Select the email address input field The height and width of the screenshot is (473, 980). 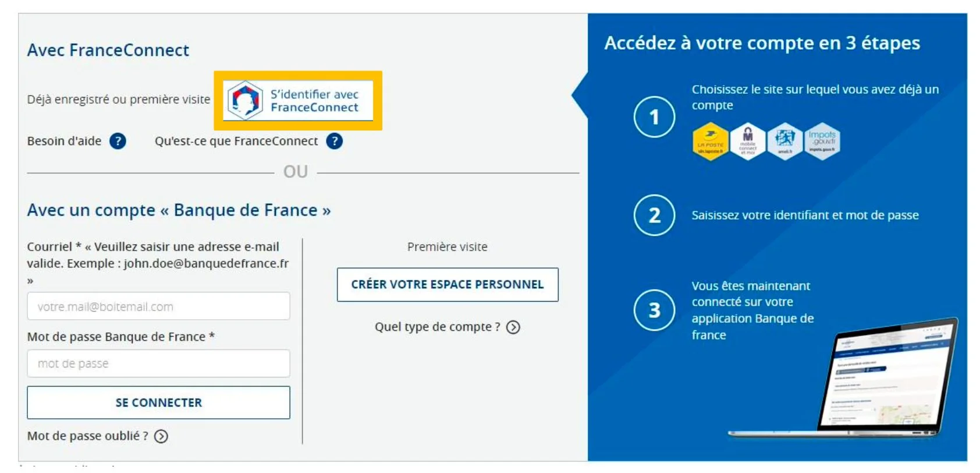[x=158, y=305]
